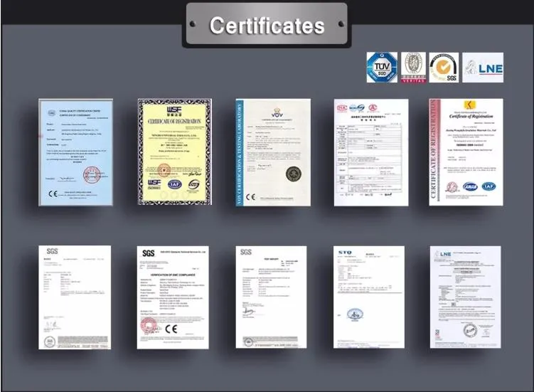Click STQ logo on bottom-row document
This screenshot has height=392, width=534.
click(x=345, y=253)
